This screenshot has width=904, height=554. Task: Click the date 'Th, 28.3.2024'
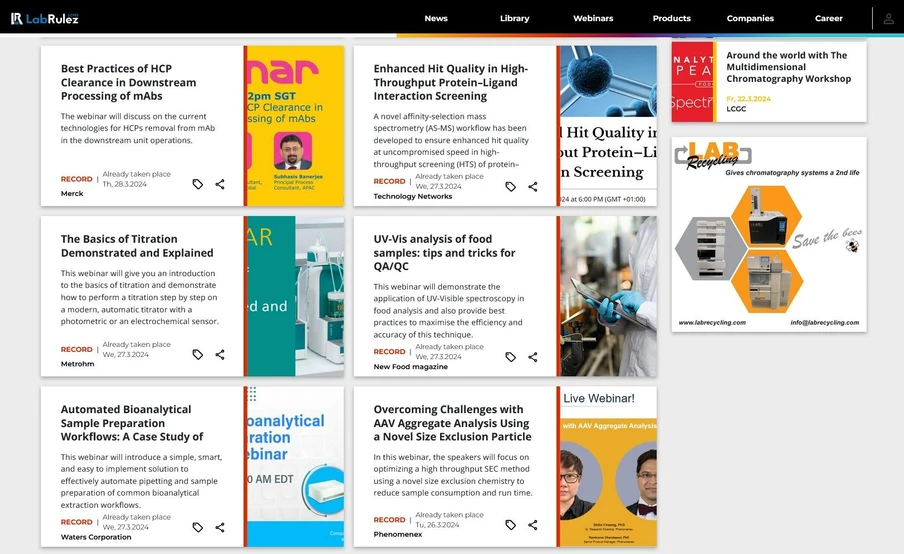[125, 184]
